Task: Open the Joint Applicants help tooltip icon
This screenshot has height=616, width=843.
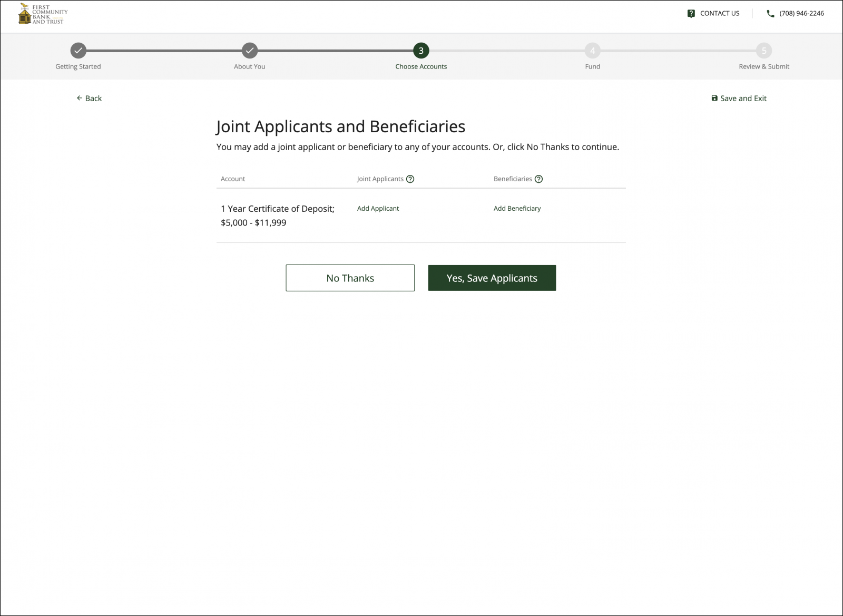Action: click(x=410, y=179)
